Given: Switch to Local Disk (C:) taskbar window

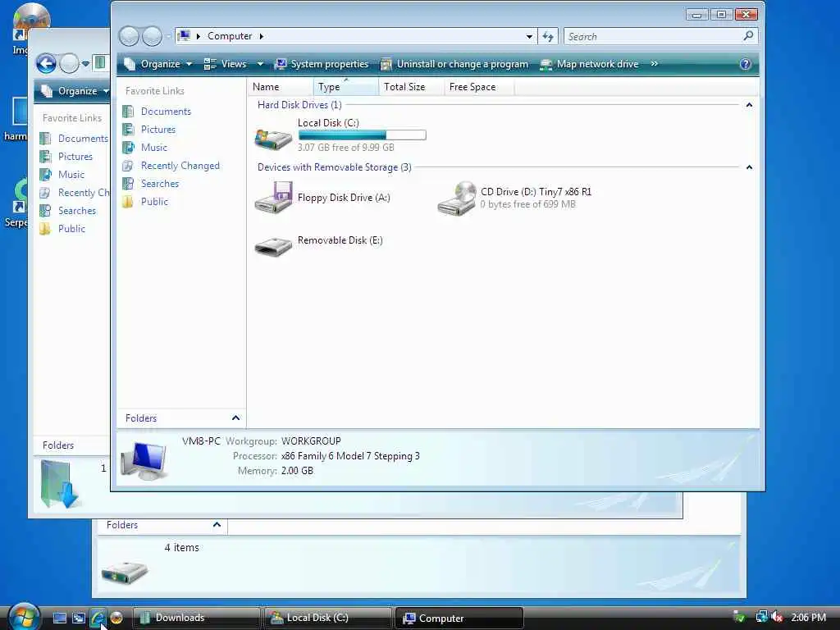Looking at the screenshot, I should tap(327, 618).
